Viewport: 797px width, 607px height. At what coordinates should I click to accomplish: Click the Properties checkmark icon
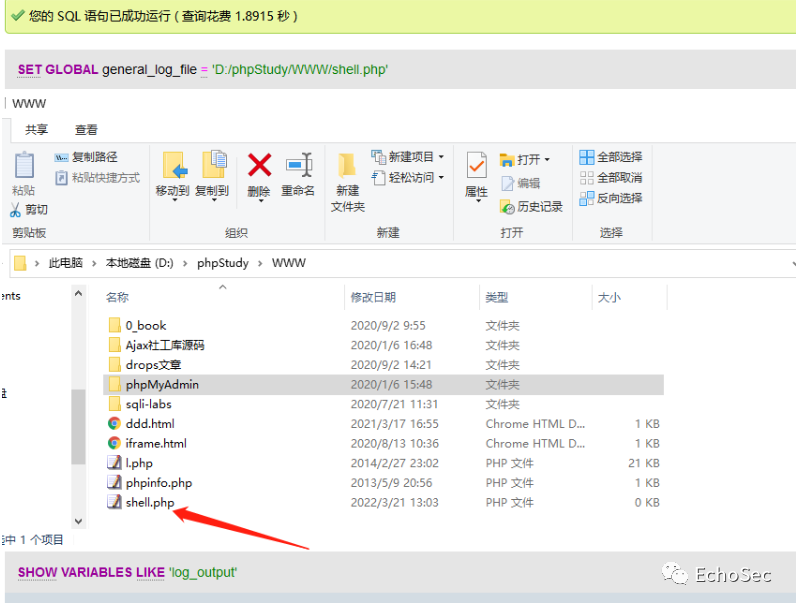476,166
